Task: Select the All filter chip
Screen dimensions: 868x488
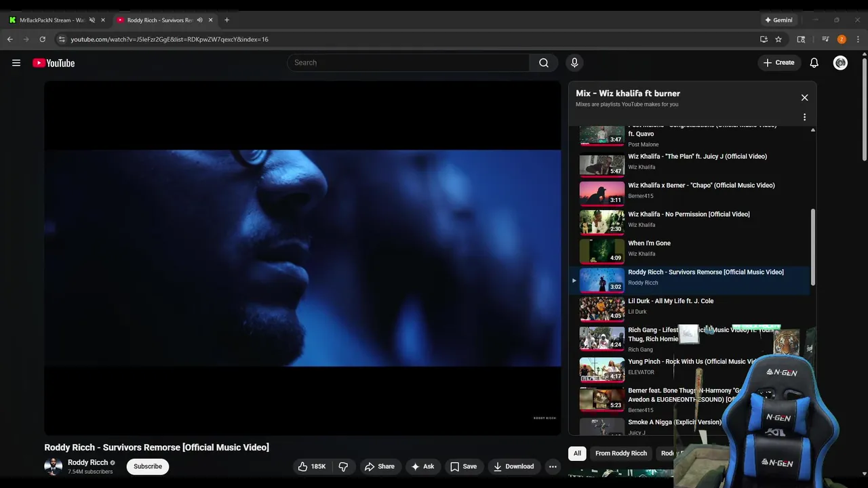Action: pos(577,453)
